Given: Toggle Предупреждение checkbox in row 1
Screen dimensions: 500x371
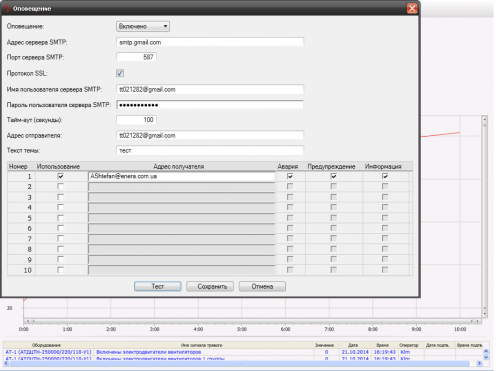Looking at the screenshot, I should pos(333,176).
